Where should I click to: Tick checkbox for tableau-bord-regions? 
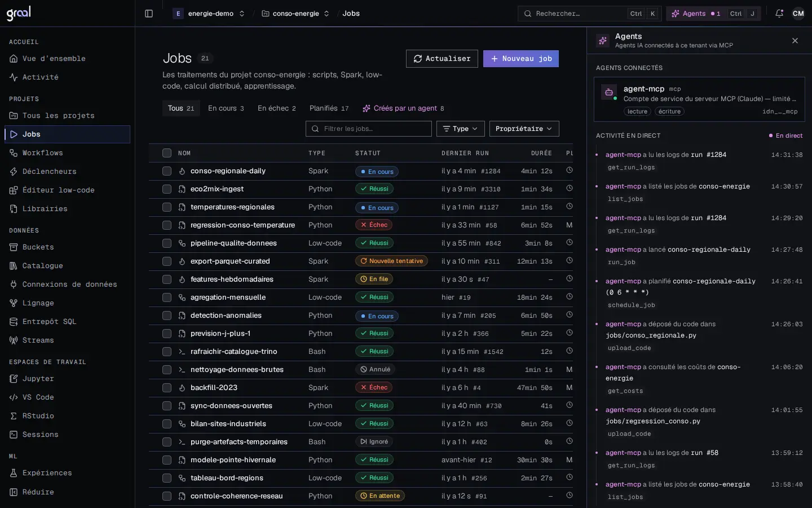(167, 478)
